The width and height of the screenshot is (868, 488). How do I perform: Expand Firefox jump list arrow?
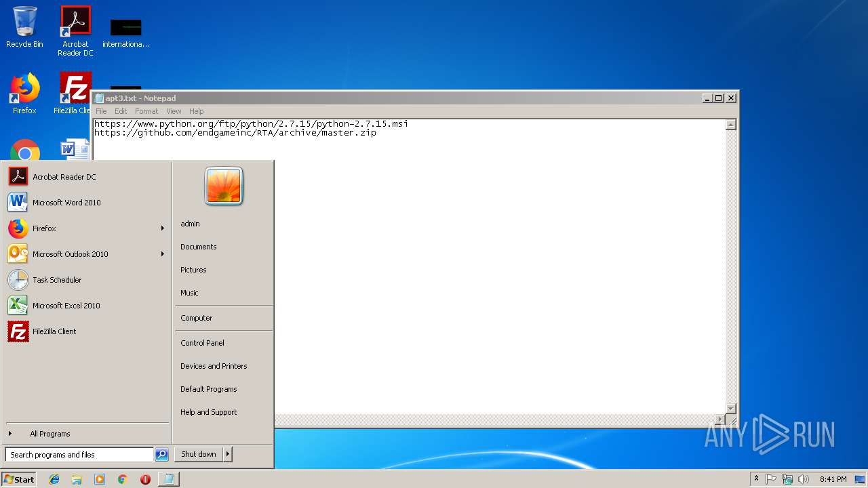[163, 228]
